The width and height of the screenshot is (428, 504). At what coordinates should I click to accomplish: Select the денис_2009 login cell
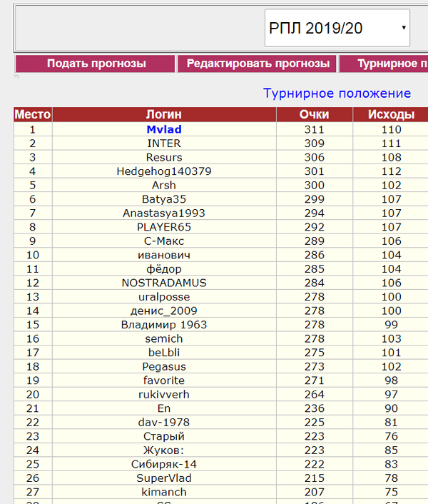tap(164, 311)
